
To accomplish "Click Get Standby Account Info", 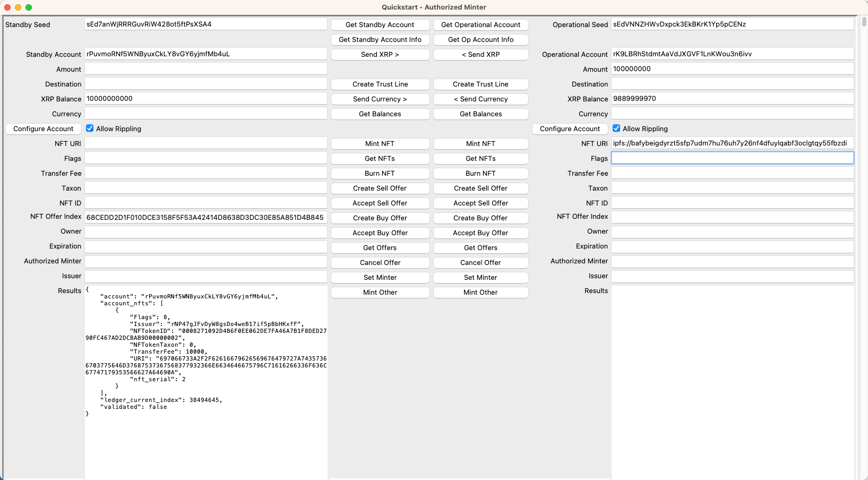I will click(x=380, y=39).
